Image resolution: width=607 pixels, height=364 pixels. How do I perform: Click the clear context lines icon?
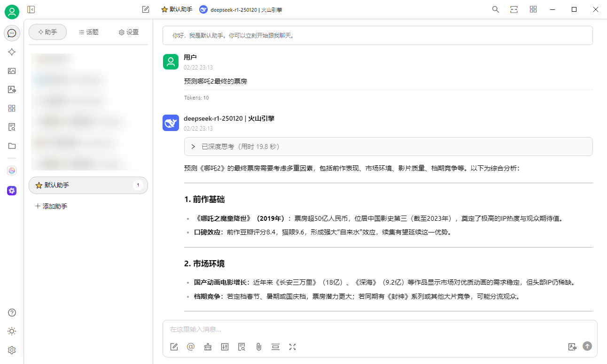click(x=275, y=347)
